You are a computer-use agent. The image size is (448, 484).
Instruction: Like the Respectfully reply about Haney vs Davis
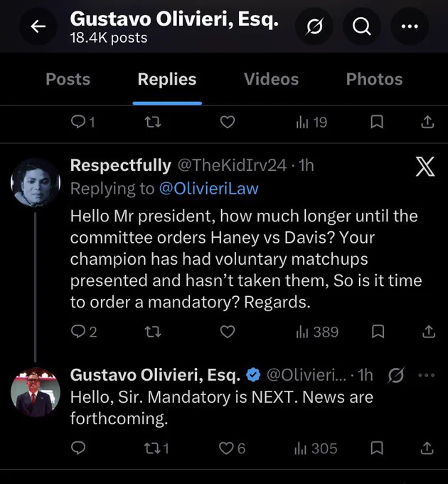pos(228,332)
